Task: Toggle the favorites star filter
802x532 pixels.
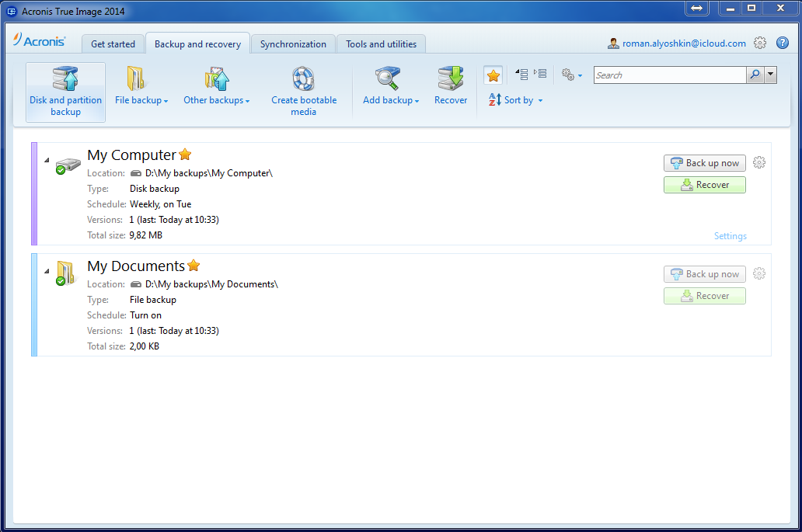Action: click(493, 75)
